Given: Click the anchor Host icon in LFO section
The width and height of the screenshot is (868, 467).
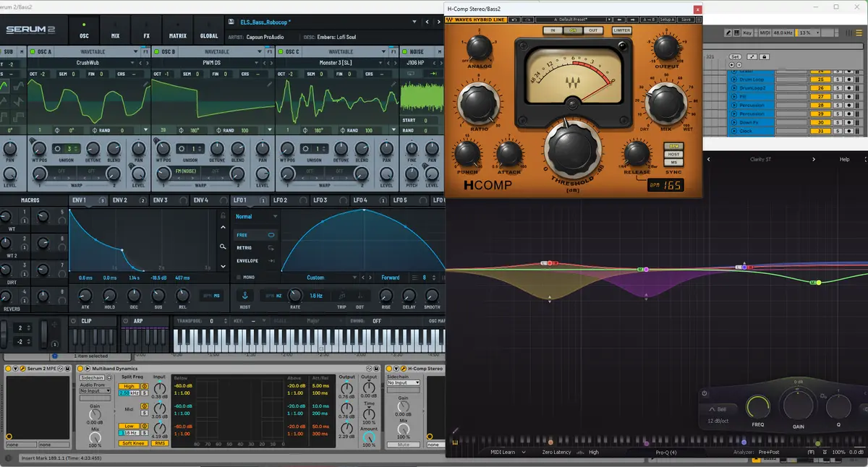Looking at the screenshot, I should click(x=244, y=295).
